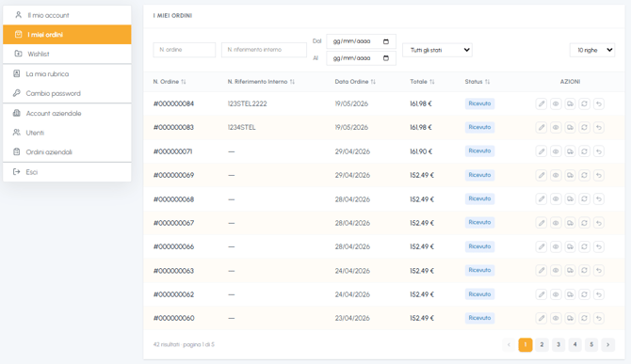The width and height of the screenshot is (631, 364).
Task: Click truck icon on order #000000060
Action: coord(570,318)
